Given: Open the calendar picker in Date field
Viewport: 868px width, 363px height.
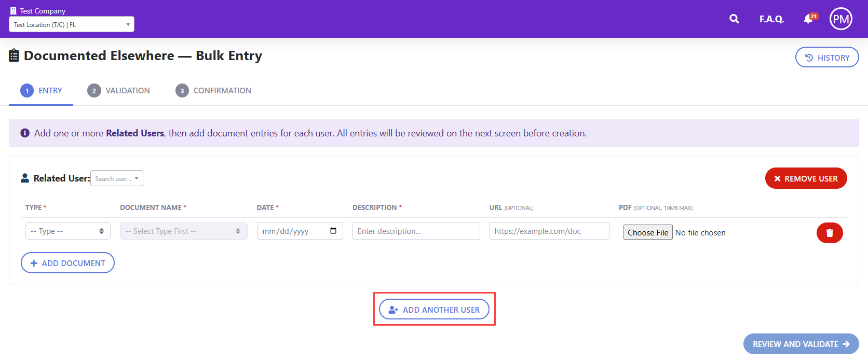Looking at the screenshot, I should [333, 231].
